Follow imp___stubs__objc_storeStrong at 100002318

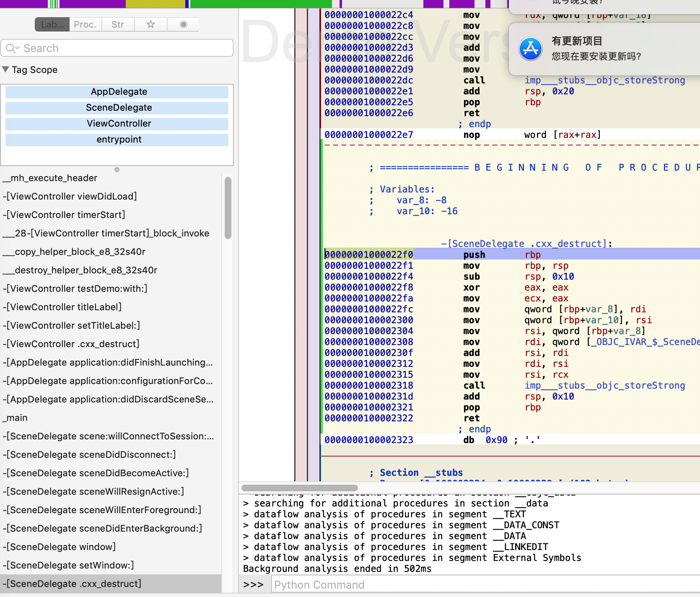pyautogui.click(x=604, y=385)
